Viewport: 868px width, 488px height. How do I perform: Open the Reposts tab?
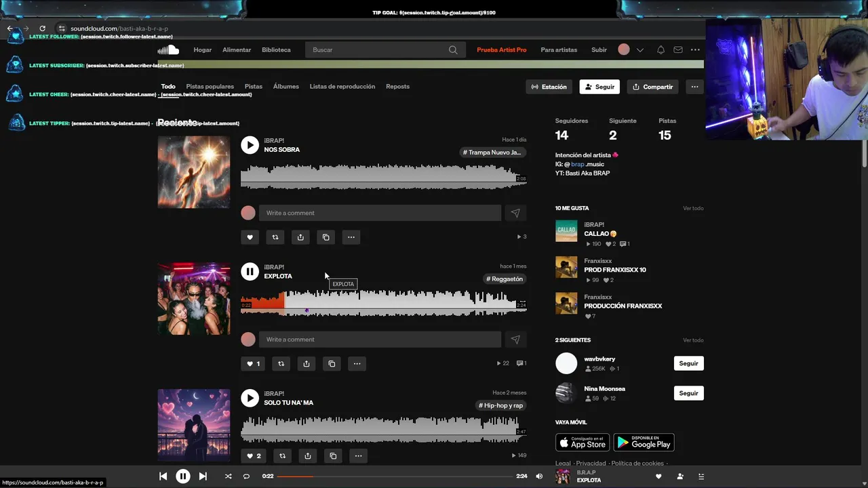[x=397, y=87]
